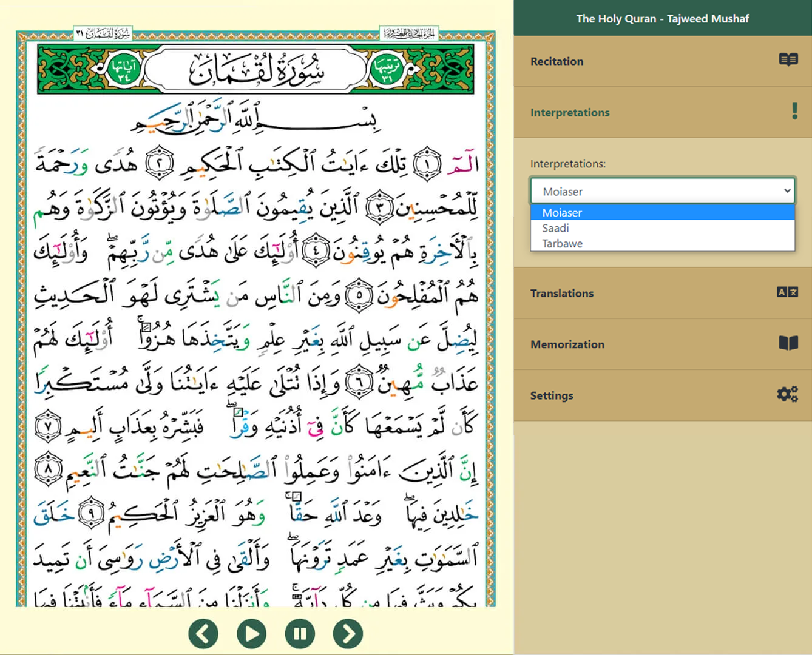Click the surah name label at page top left

click(103, 33)
